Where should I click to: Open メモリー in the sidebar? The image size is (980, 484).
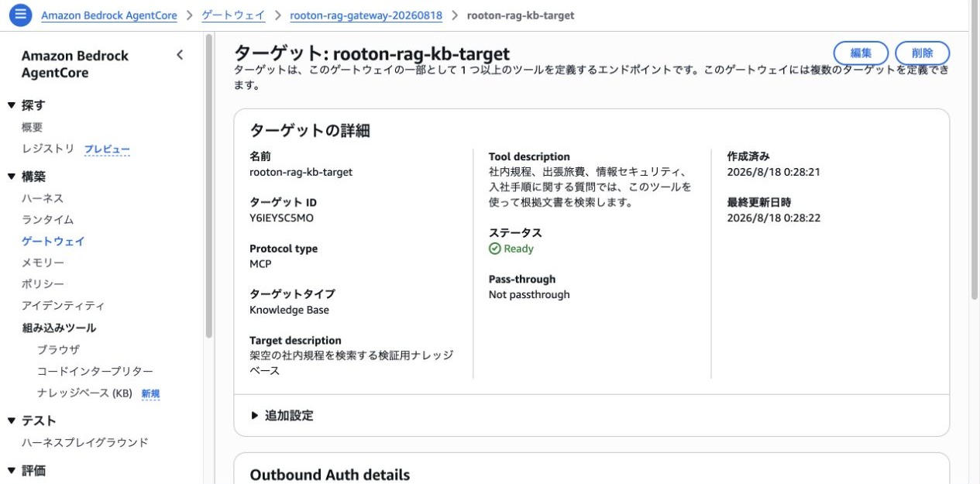(x=43, y=263)
